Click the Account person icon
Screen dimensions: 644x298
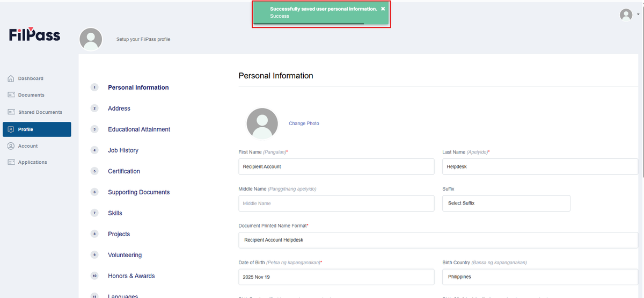click(11, 146)
